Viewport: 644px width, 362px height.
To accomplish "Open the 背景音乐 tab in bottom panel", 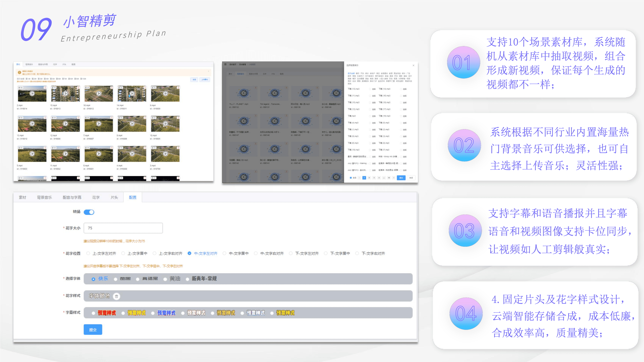I will pyautogui.click(x=44, y=197).
